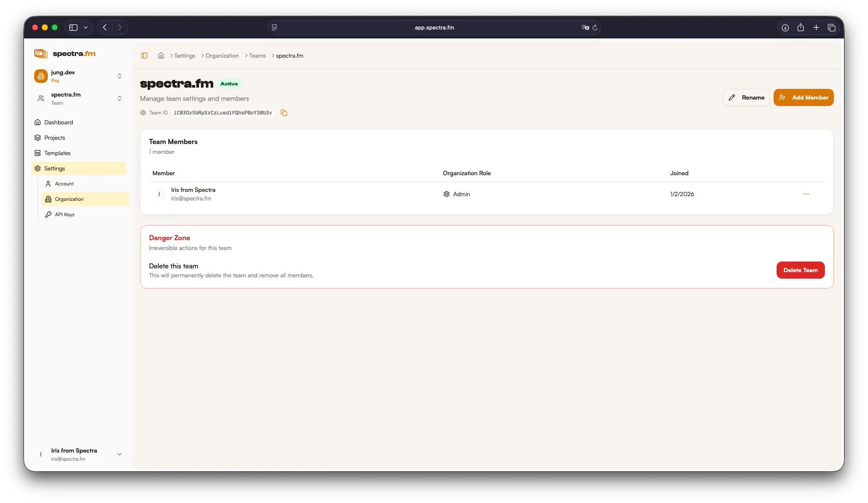Image resolution: width=868 pixels, height=503 pixels.
Task: Navigate to Teams breadcrumb link
Action: 257,56
